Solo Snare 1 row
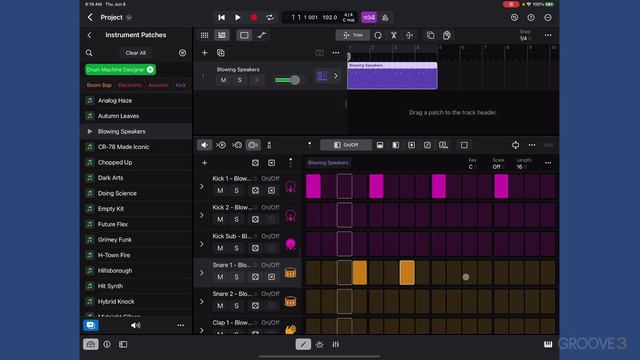The height and width of the screenshot is (360, 640). (x=236, y=277)
